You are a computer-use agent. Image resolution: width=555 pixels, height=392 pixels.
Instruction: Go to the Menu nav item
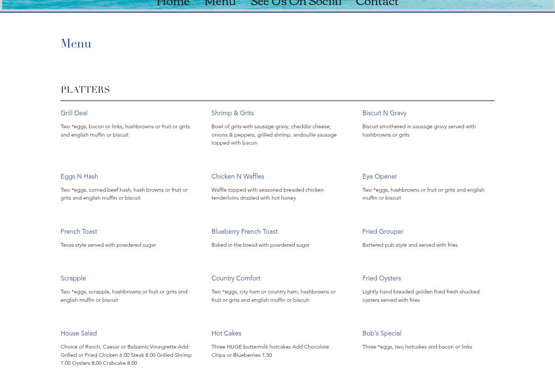(220, 4)
